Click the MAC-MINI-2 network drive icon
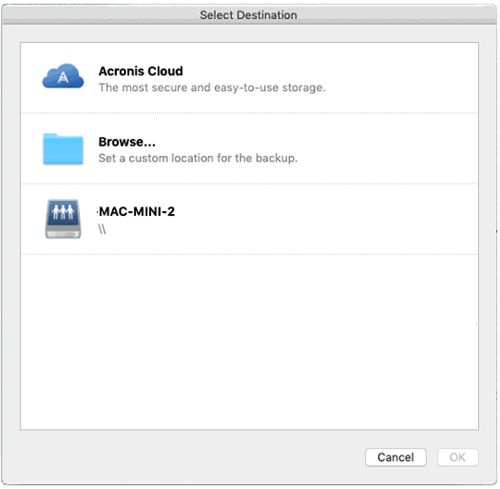Image resolution: width=500 pixels, height=489 pixels. (x=63, y=219)
